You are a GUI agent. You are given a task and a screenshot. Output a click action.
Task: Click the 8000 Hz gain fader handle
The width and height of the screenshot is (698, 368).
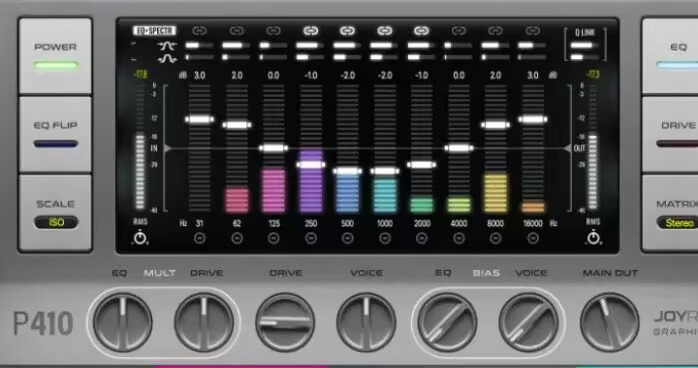[495, 125]
